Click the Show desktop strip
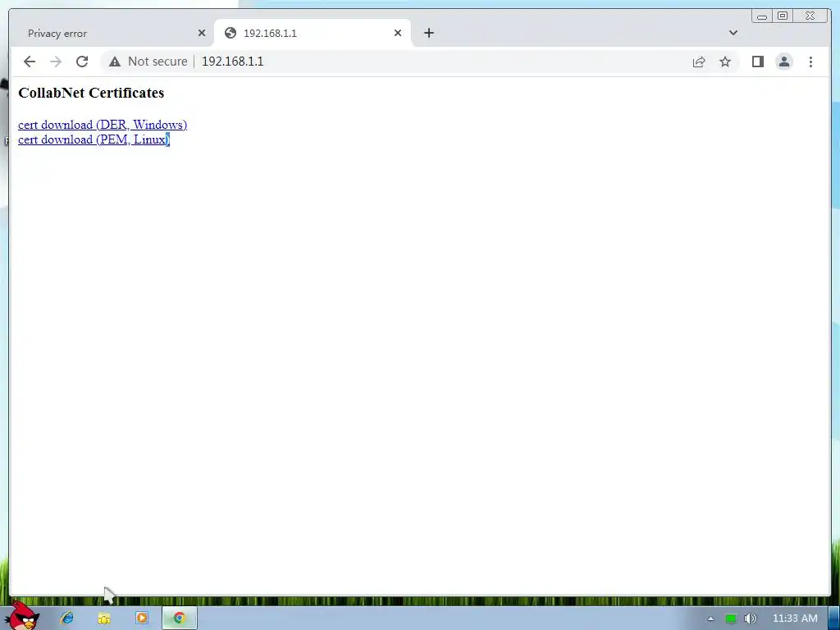This screenshot has width=840, height=630. pyautogui.click(x=834, y=619)
